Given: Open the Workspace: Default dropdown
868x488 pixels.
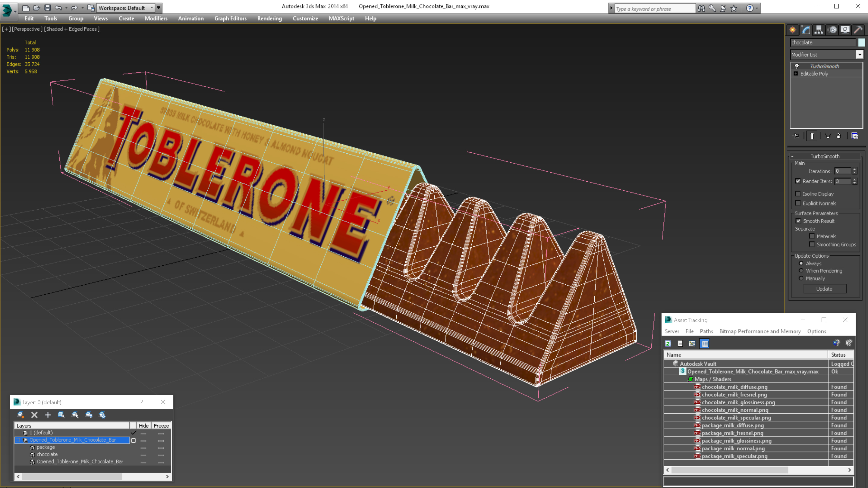Looking at the screenshot, I should [126, 8].
